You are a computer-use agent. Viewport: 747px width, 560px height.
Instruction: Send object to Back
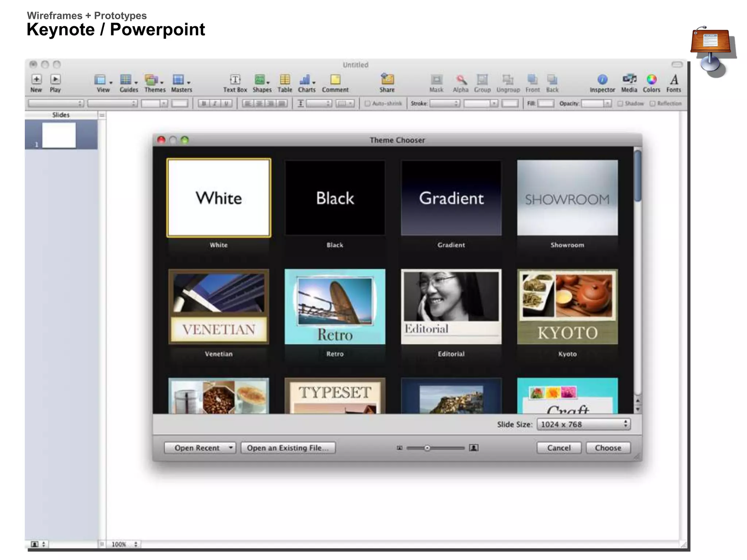(552, 79)
